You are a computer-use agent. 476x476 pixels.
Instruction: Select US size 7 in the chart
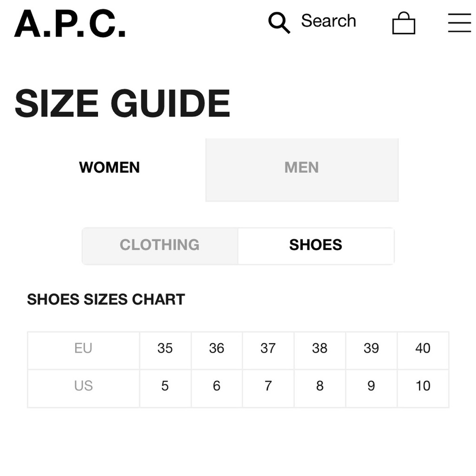click(268, 387)
